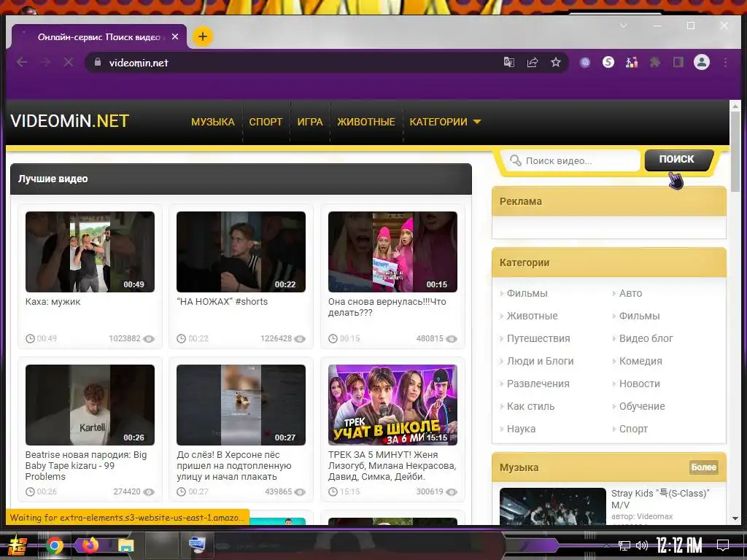Open the Авто category

(x=630, y=293)
